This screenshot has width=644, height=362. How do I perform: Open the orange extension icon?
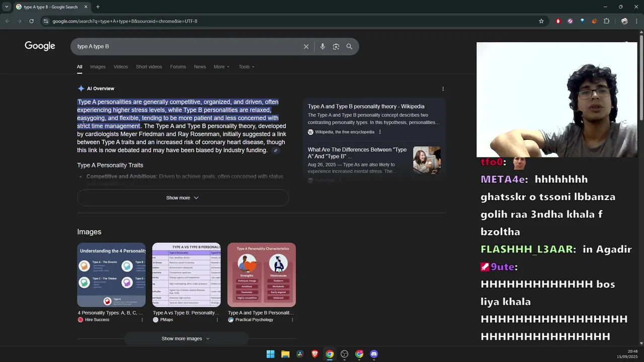click(594, 21)
